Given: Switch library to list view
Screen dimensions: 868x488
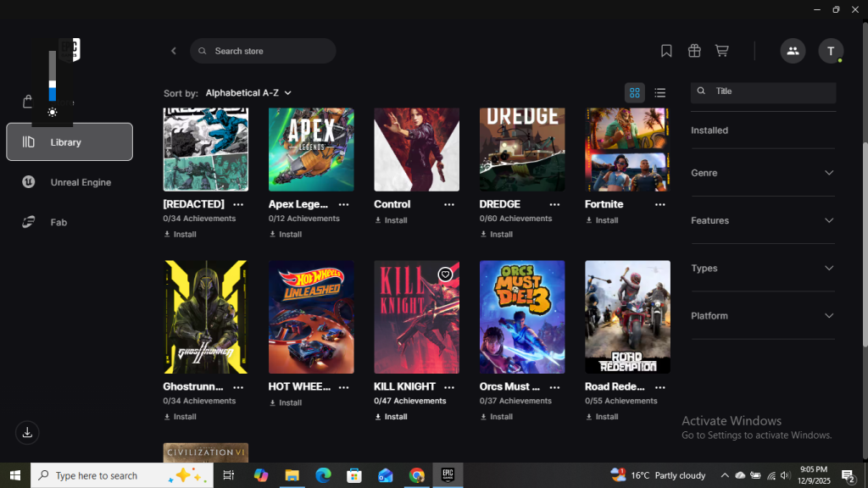Looking at the screenshot, I should 660,92.
